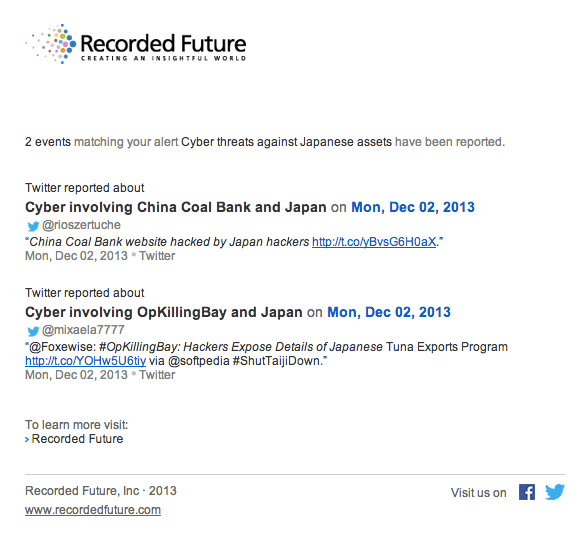The image size is (587, 538).
Task: Click the Facebook icon in footer
Action: pyautogui.click(x=527, y=492)
